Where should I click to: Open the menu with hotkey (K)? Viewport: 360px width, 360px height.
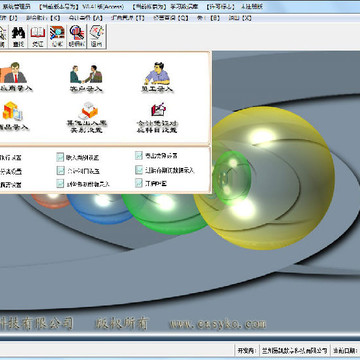pyautogui.click(x=43, y=18)
